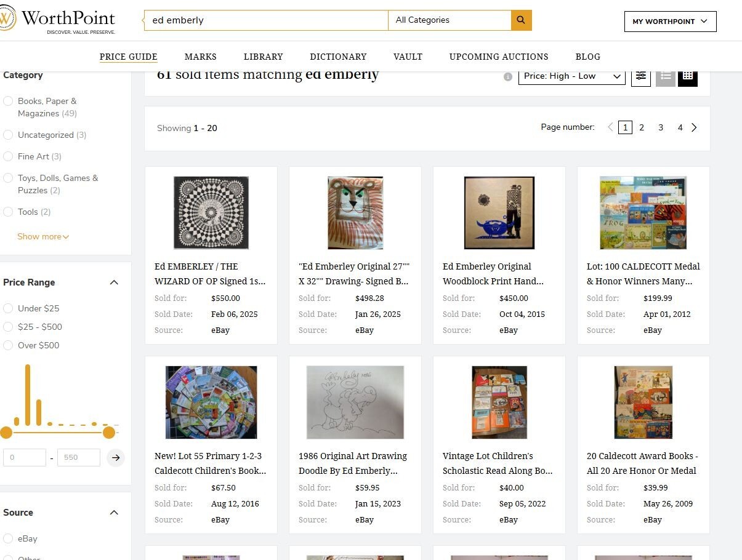Open the woodblock print thumbnail
The height and width of the screenshot is (560, 742).
[499, 213]
